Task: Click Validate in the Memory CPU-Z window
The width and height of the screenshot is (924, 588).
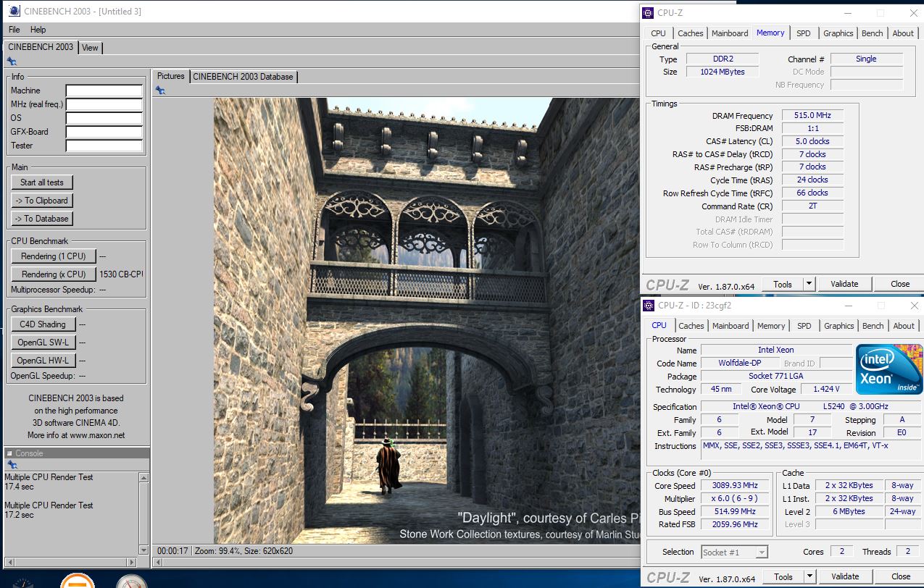Action: coord(844,284)
